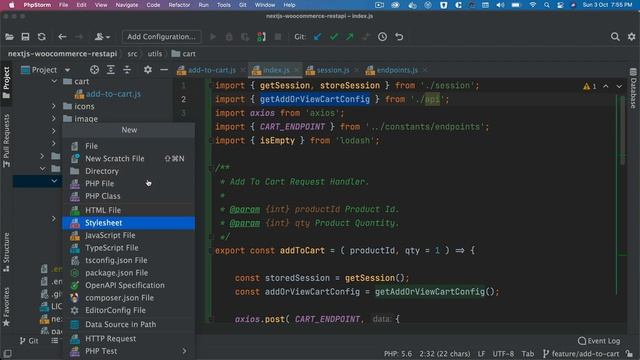This screenshot has width=640, height=360.
Task: Push commits with the green arrow
Action: pos(350,37)
